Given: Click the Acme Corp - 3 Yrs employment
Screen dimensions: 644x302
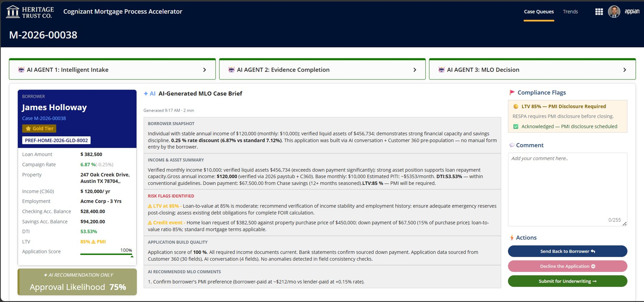Looking at the screenshot, I should click(101, 201).
